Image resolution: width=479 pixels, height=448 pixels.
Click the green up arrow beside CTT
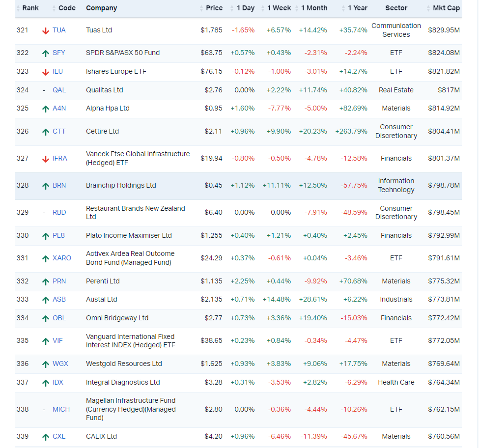[x=45, y=132]
